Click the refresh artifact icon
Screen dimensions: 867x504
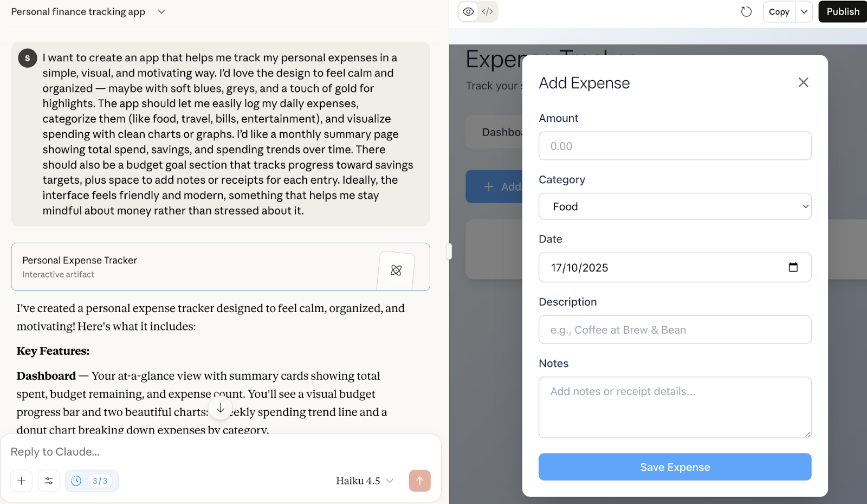tap(746, 11)
